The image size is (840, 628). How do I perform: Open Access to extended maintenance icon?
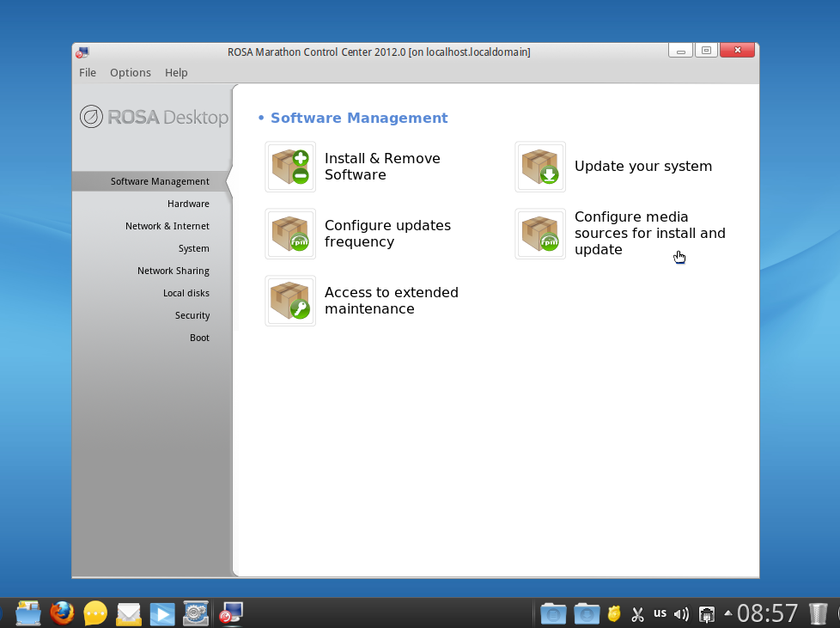[290, 301]
